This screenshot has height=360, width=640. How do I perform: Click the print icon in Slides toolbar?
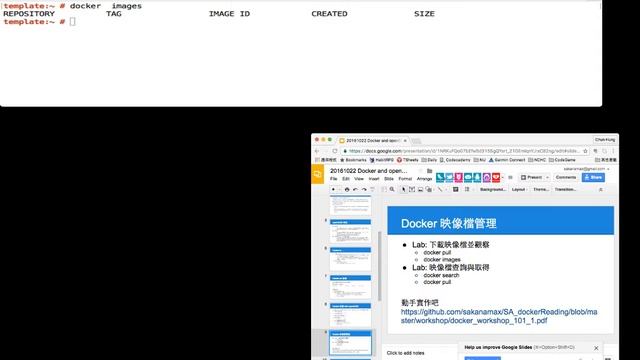click(347, 189)
